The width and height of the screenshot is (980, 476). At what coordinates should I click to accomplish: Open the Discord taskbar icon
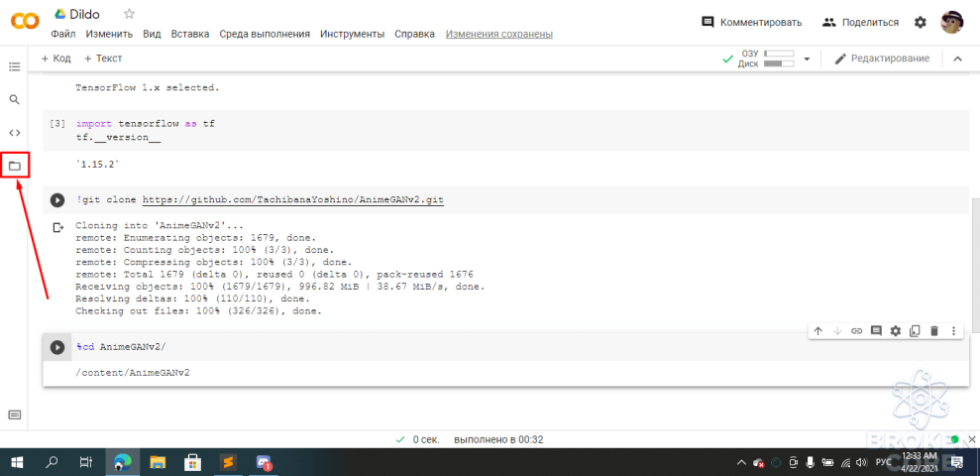coord(264,462)
